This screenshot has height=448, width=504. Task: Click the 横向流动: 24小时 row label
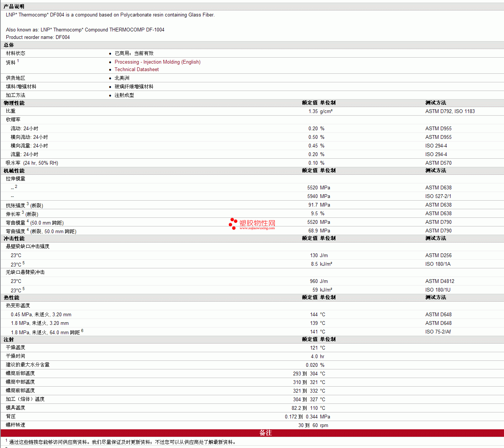coord(29,137)
